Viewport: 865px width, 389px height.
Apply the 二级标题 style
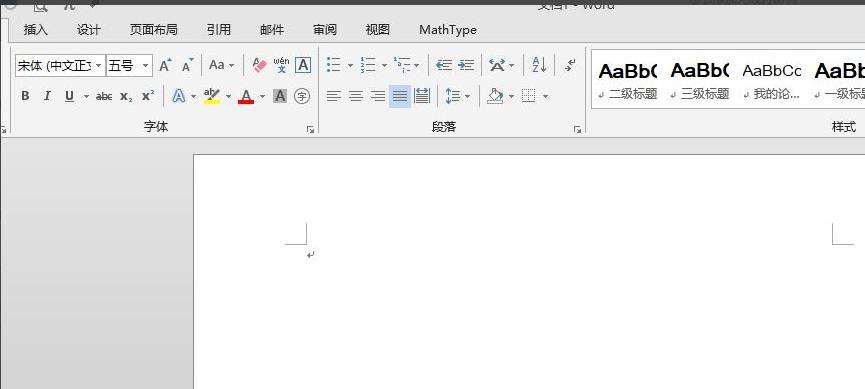(x=628, y=80)
